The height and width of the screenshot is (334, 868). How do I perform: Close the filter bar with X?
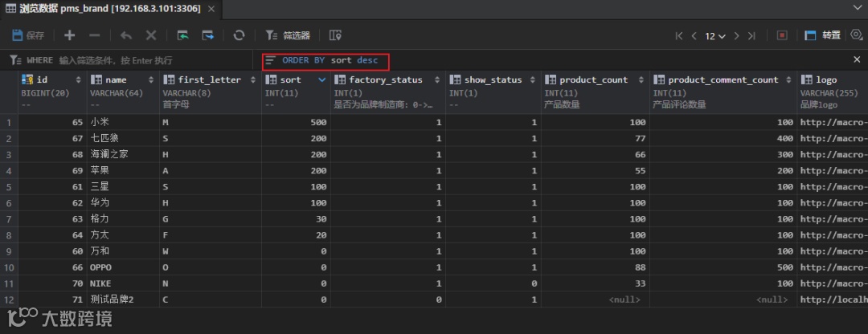pos(857,59)
